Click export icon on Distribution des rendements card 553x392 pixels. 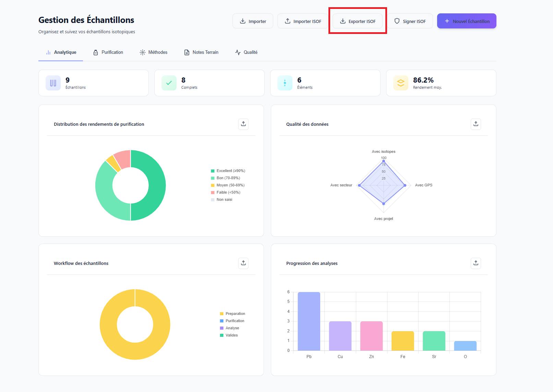243,124
